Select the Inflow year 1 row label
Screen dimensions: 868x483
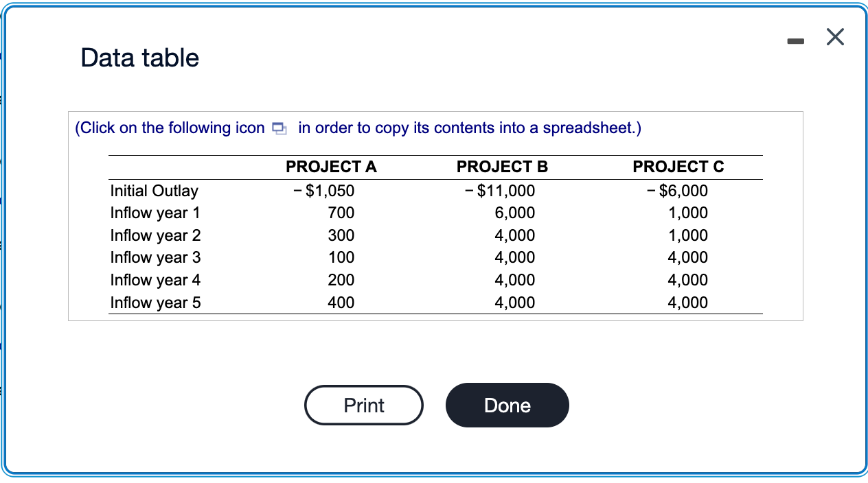click(x=155, y=213)
